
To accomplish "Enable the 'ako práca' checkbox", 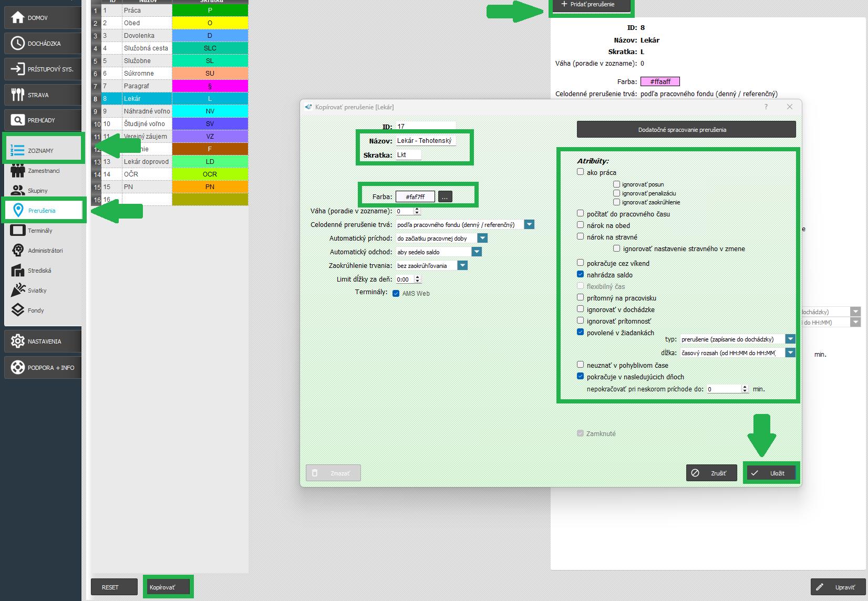I will 581,172.
